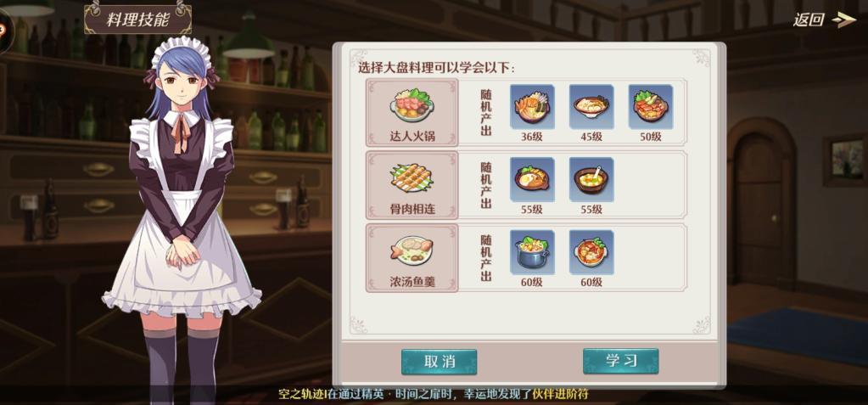This screenshot has width=868, height=405.
Task: Click the 学习 button
Action: point(620,361)
